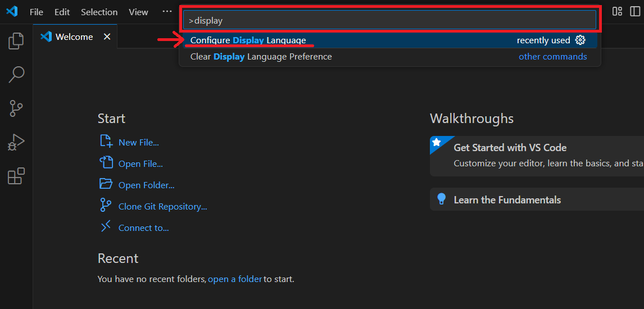The image size is (644, 309).
Task: Open the View menu
Action: [x=138, y=12]
